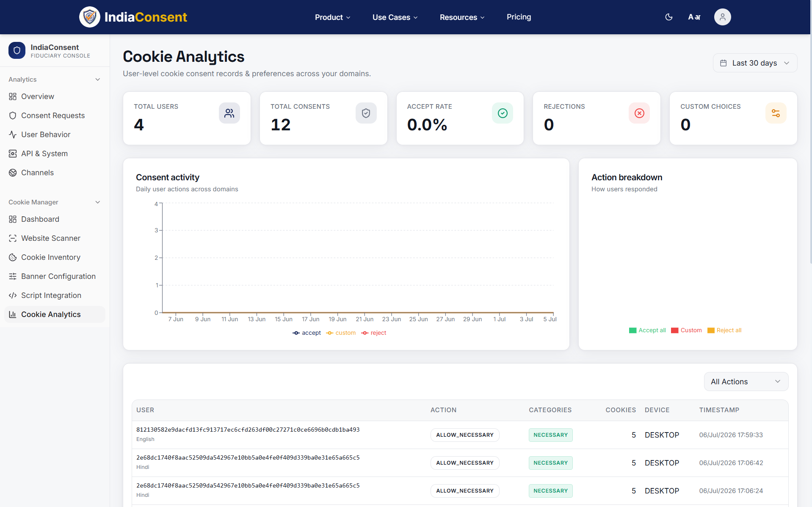Click the Total Users people icon

[x=229, y=113]
